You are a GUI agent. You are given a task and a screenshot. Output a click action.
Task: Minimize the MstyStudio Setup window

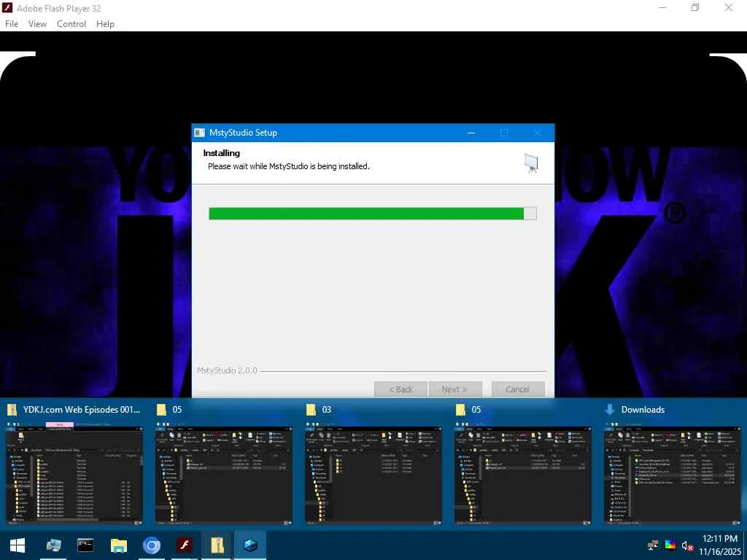coord(471,133)
